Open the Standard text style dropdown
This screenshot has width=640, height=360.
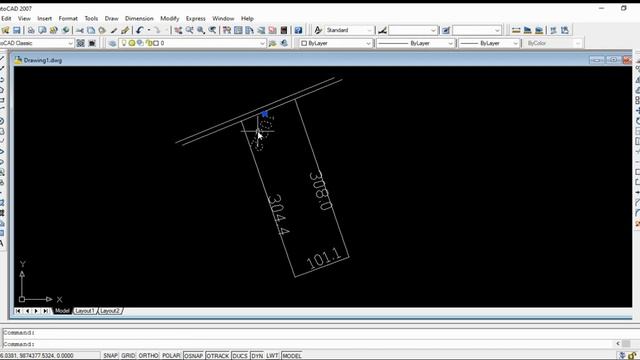click(349, 30)
